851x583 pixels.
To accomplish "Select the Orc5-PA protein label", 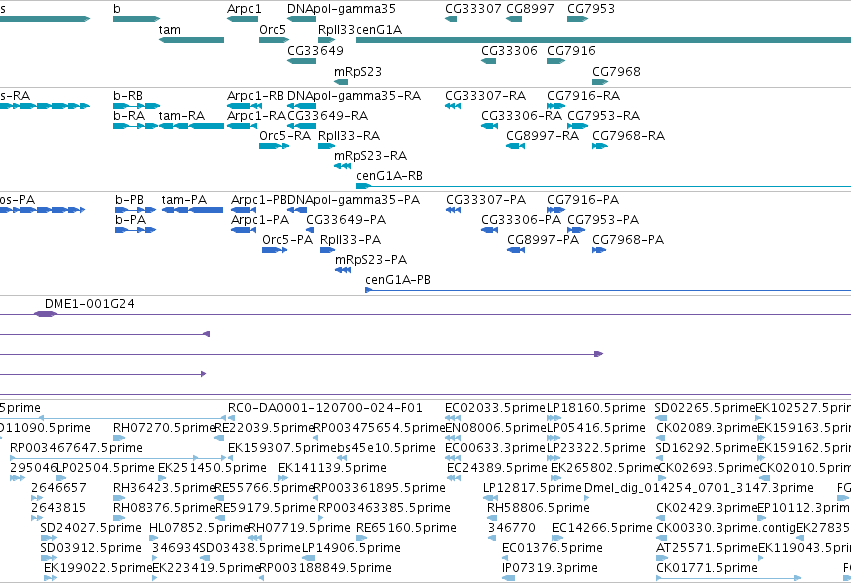I will [287, 240].
